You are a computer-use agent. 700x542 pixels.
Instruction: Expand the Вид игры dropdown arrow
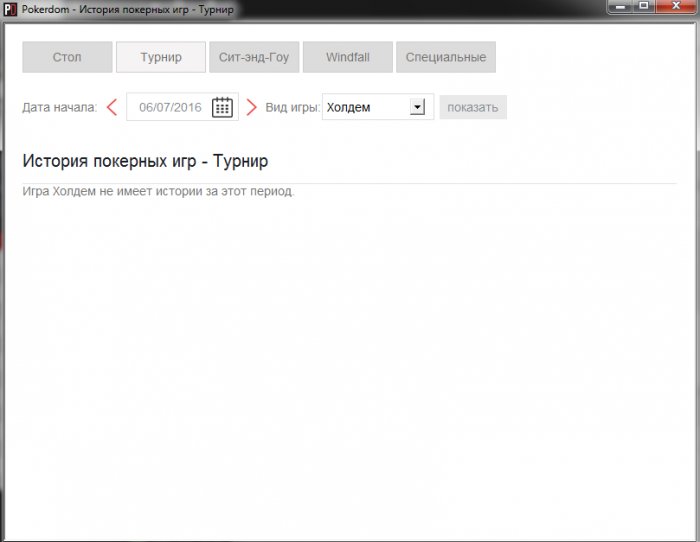pos(417,107)
